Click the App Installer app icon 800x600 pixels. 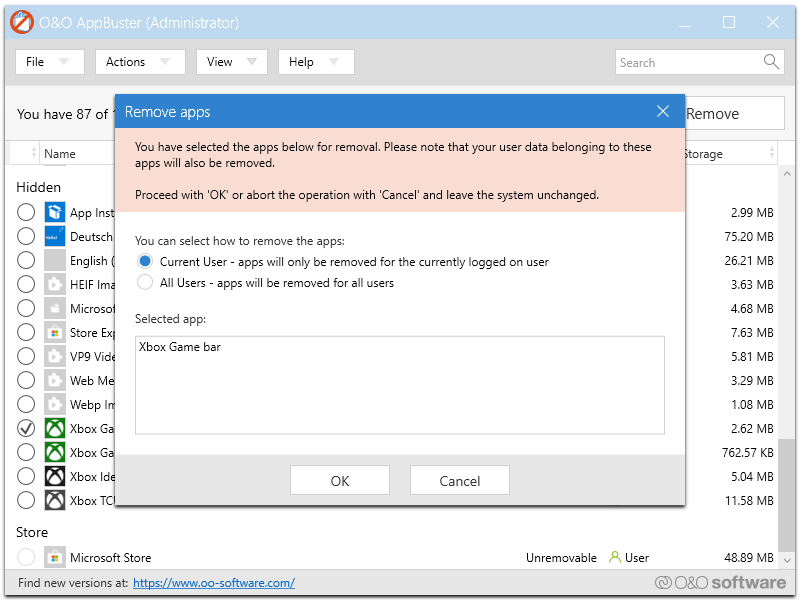(55, 212)
